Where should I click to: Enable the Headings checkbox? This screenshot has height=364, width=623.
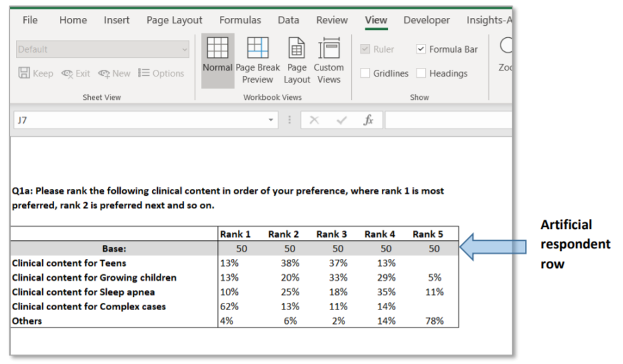421,73
